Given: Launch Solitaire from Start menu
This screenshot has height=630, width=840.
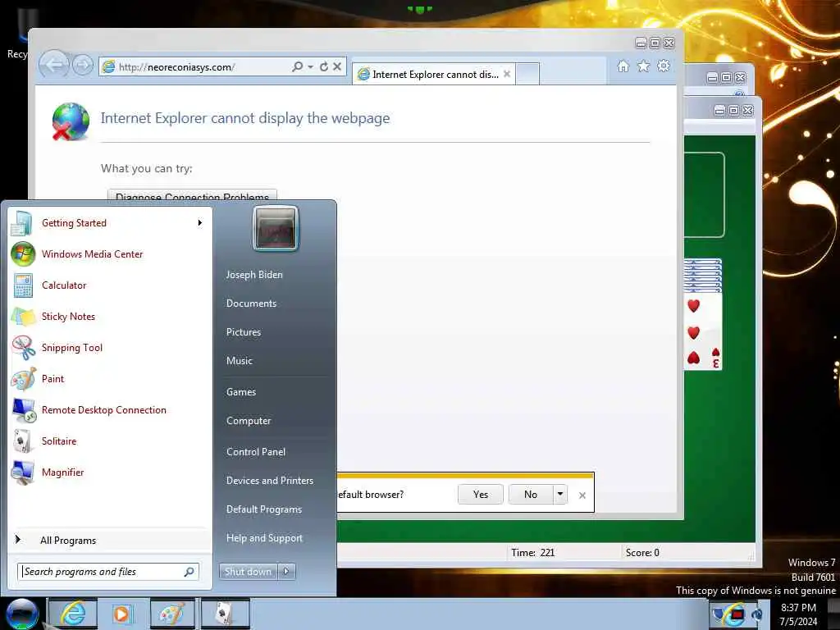Looking at the screenshot, I should (107, 441).
